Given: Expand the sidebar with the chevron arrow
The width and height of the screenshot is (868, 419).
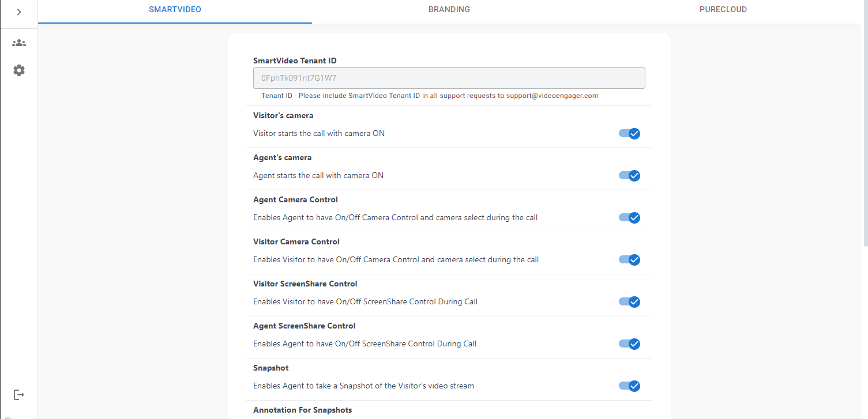Looking at the screenshot, I should pyautogui.click(x=19, y=12).
